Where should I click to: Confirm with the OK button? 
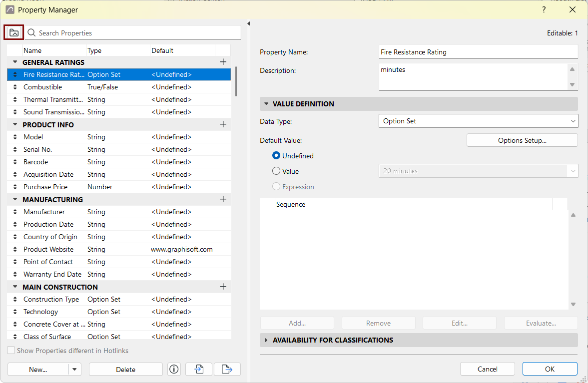coord(550,369)
